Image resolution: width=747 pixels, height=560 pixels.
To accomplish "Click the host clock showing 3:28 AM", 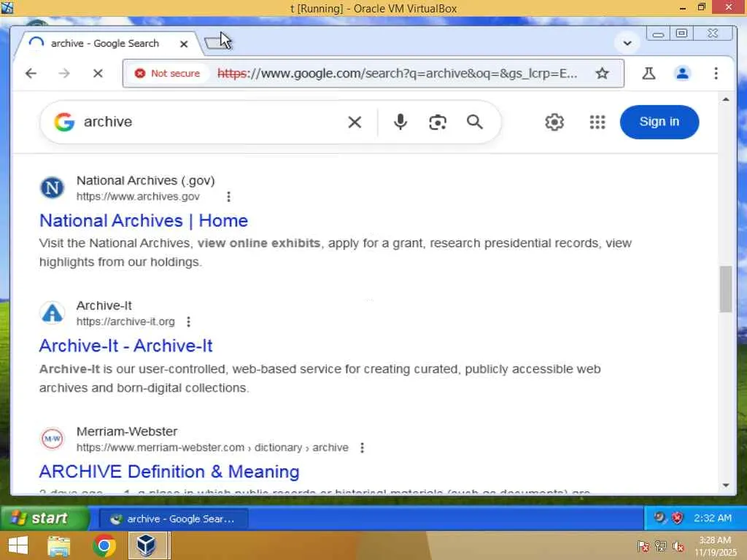I will (715, 546).
